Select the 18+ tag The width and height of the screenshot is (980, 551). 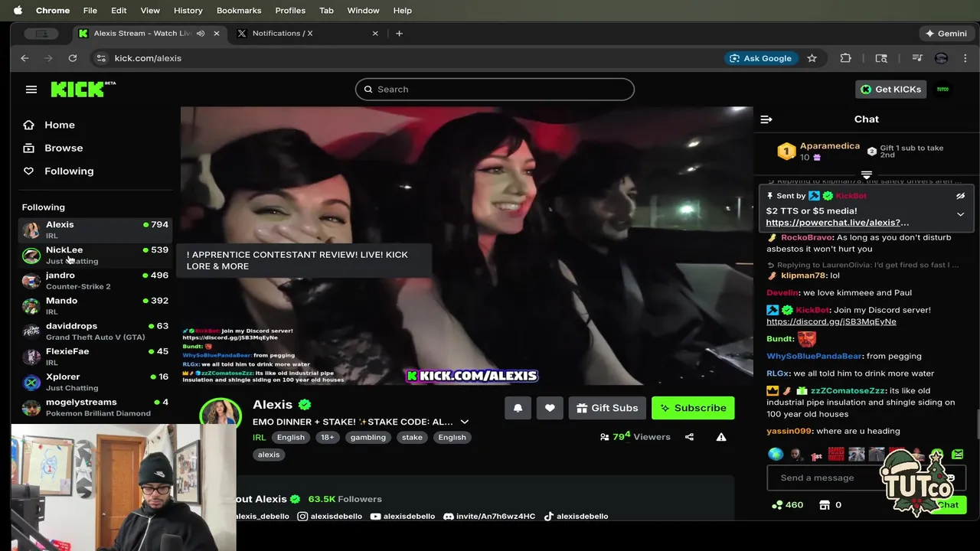(328, 438)
